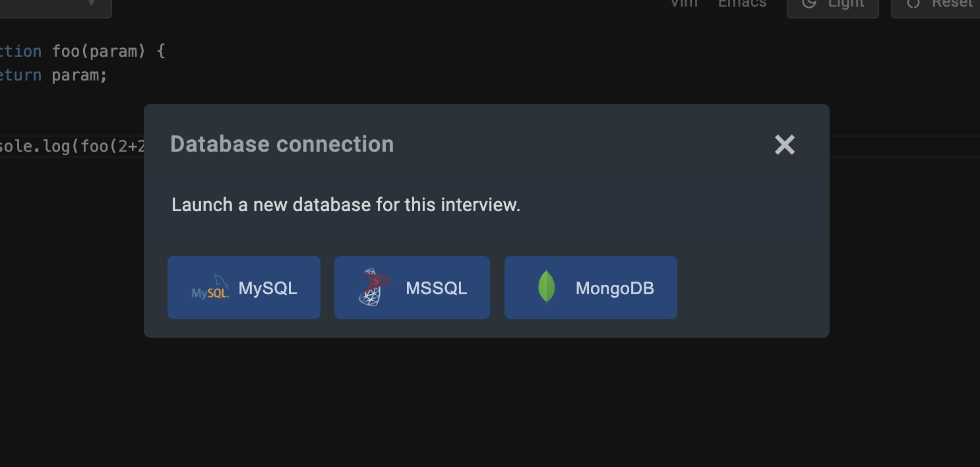Enable Emacs keybindings mode
The height and width of the screenshot is (467, 980).
(x=742, y=3)
